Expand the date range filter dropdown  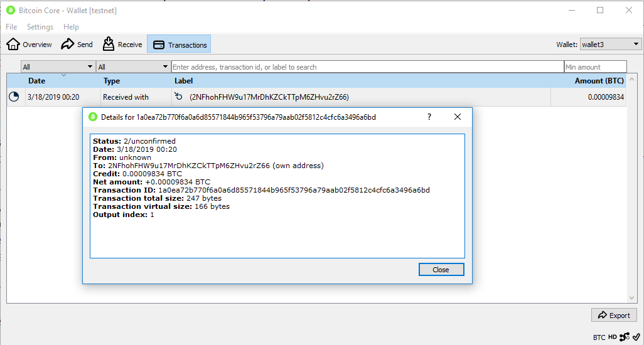pos(58,67)
